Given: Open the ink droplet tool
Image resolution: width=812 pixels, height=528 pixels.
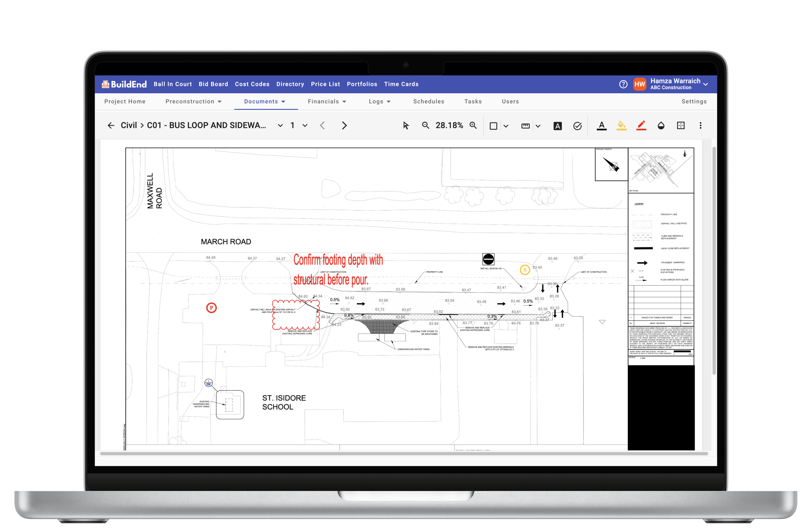Looking at the screenshot, I should pyautogui.click(x=661, y=126).
